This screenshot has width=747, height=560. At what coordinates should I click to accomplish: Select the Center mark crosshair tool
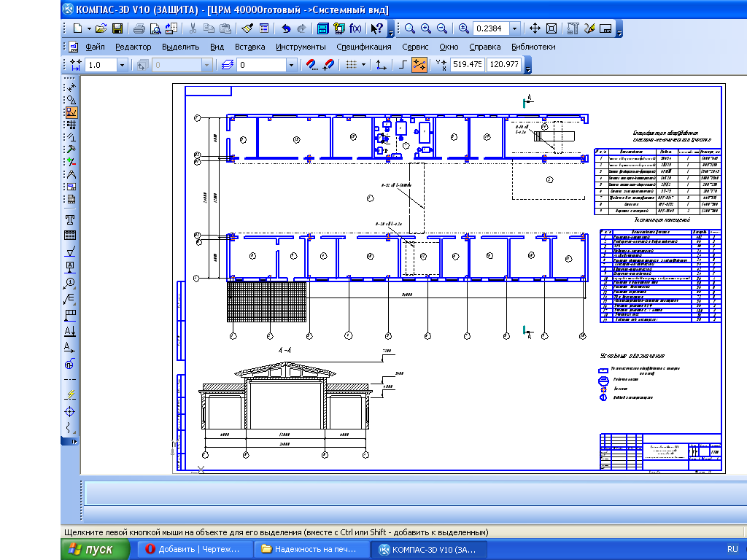(70, 411)
